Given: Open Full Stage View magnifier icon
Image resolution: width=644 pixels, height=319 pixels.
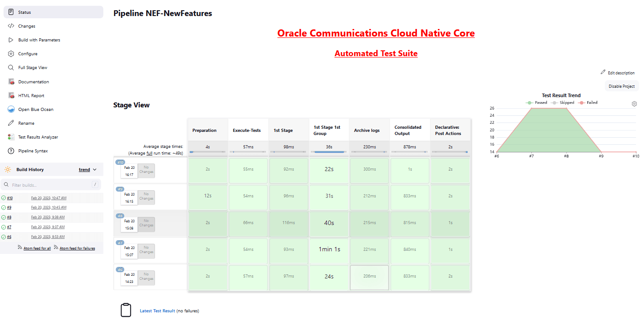Looking at the screenshot, I should (x=11, y=67).
